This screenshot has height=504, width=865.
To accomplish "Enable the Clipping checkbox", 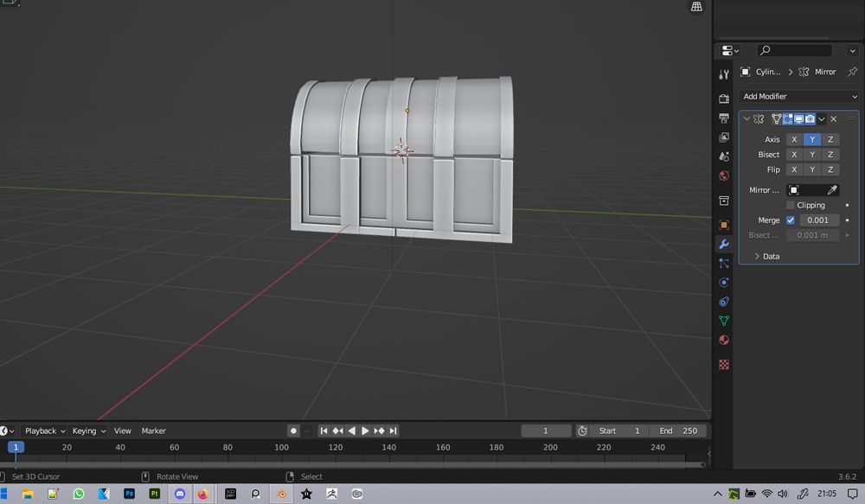I will tap(791, 206).
